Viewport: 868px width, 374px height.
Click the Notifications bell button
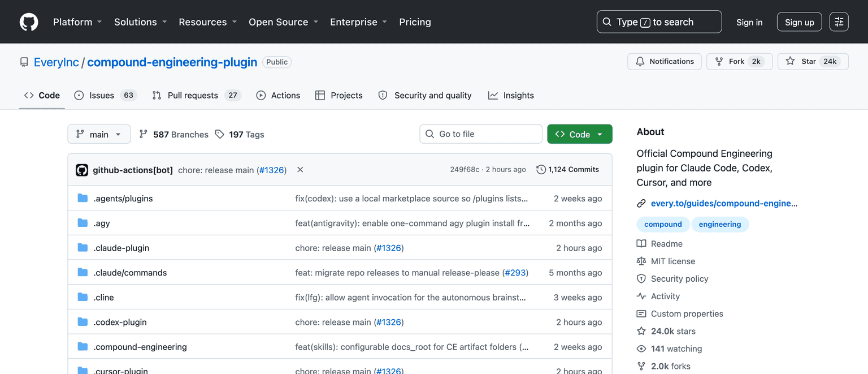tap(665, 62)
